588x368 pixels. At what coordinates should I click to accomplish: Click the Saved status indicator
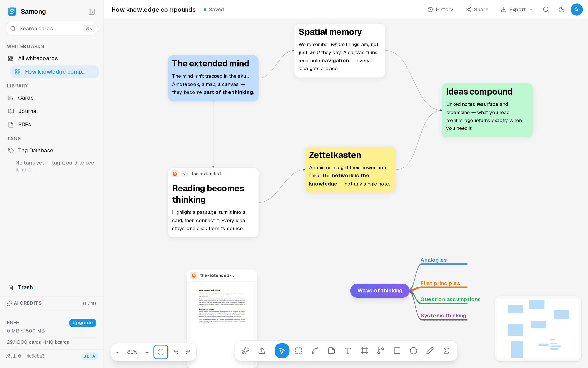214,10
